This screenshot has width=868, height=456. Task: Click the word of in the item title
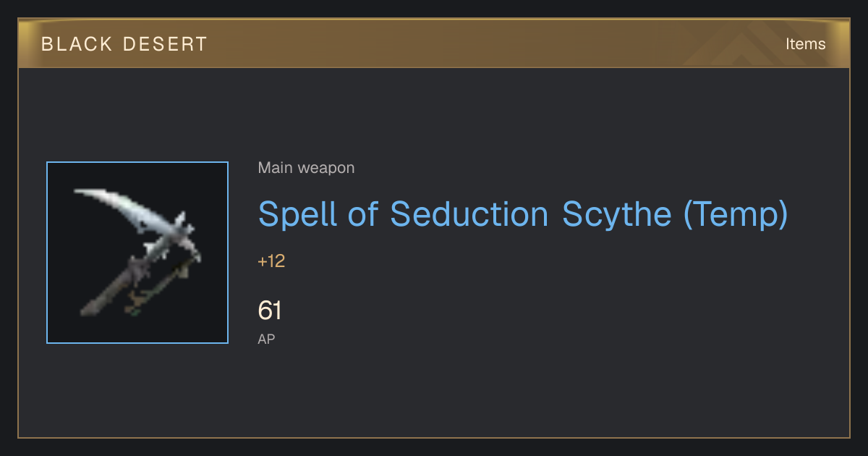[365, 214]
